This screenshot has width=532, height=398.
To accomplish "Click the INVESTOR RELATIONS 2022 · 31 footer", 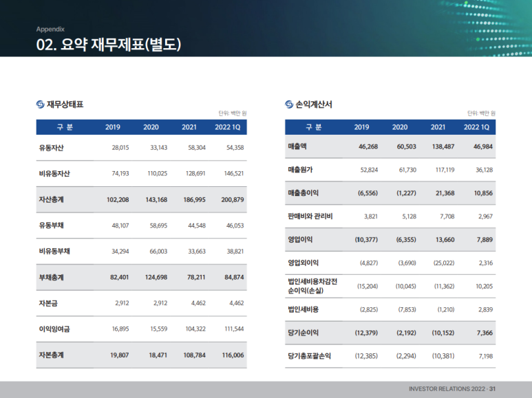I will pos(452,389).
